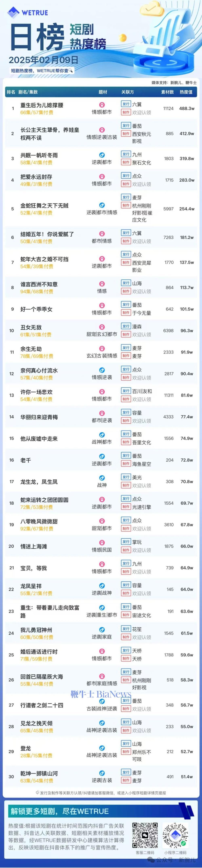Viewport: 202px width, 868px height.
Task: Click the 发行 badge for 把爱永远封存
Action: tap(126, 176)
